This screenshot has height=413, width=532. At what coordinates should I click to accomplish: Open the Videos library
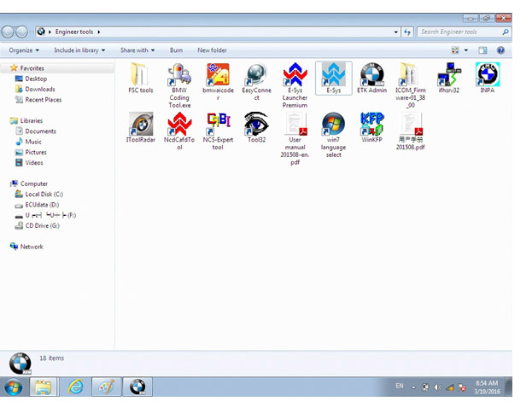click(x=34, y=163)
